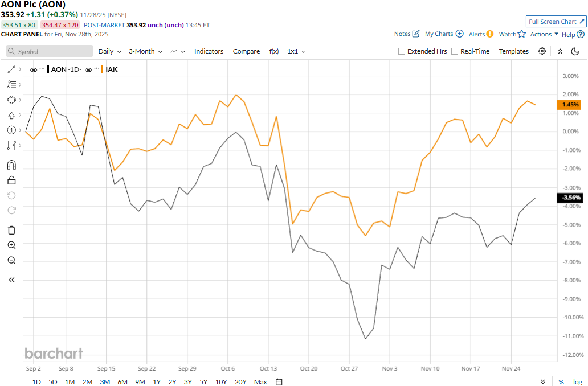Collapse the drawing toolbar with double chevron
The width and height of the screenshot is (588, 386).
[x=11, y=280]
